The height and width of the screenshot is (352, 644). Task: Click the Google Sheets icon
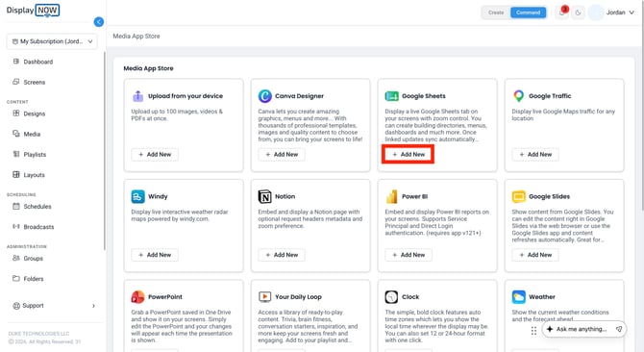(x=392, y=96)
